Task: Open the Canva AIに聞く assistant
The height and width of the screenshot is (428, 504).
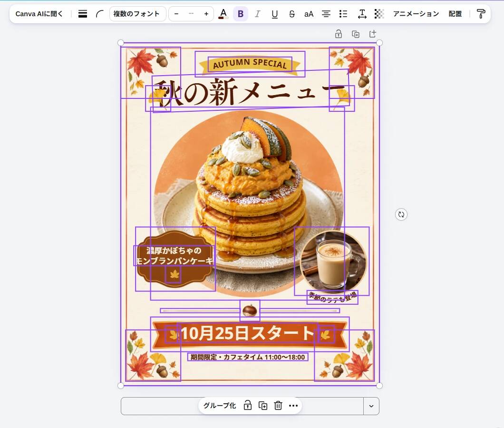Action: [x=39, y=14]
